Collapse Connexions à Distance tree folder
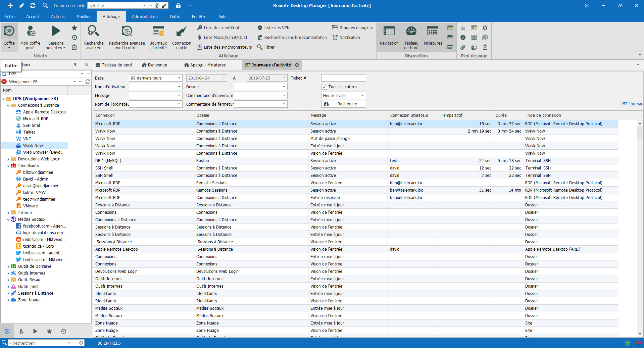The image size is (644, 348). pos(8,105)
